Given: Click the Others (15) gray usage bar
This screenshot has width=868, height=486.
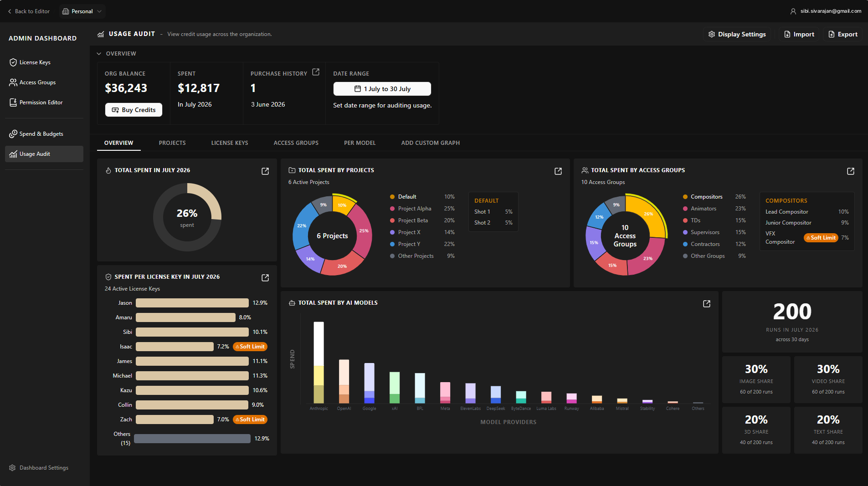Looking at the screenshot, I should pyautogui.click(x=192, y=439).
